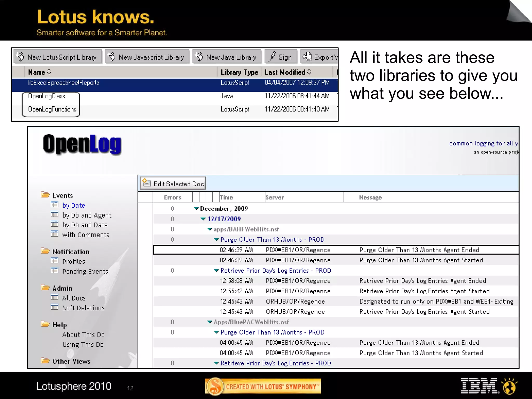This screenshot has width=532, height=399.
Task: Click the New LotusScript Library icon
Action: [x=20, y=56]
